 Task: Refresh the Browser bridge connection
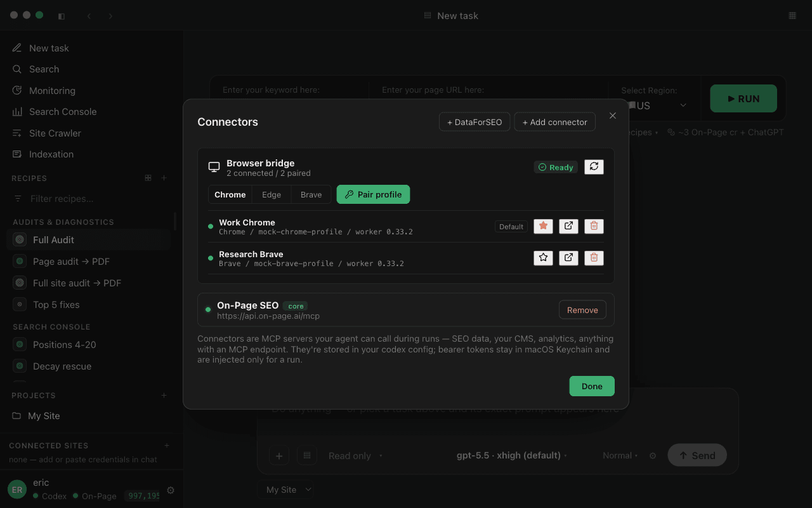coord(594,166)
